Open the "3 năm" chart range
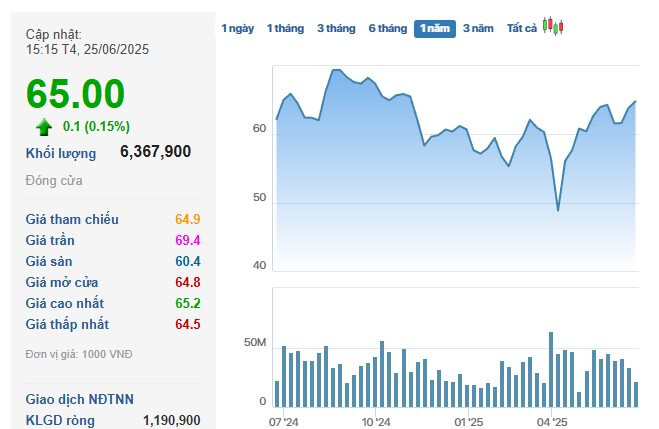The height and width of the screenshot is (429, 659). pos(478,29)
